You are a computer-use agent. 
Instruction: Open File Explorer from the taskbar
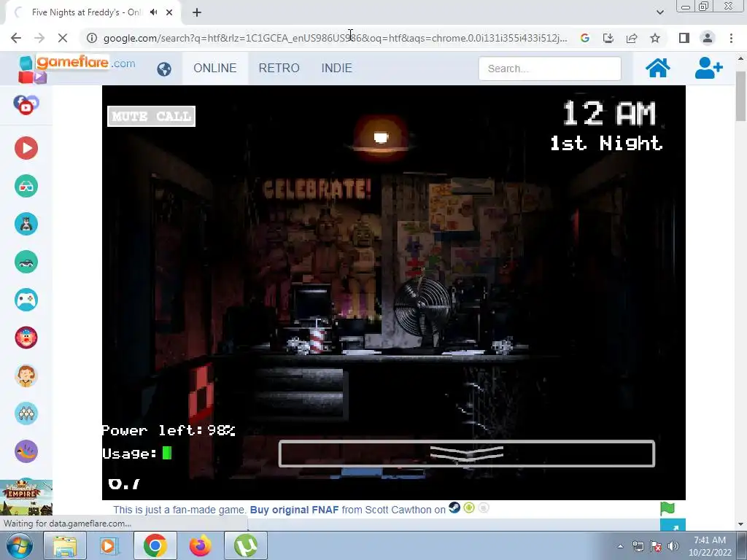pos(65,545)
